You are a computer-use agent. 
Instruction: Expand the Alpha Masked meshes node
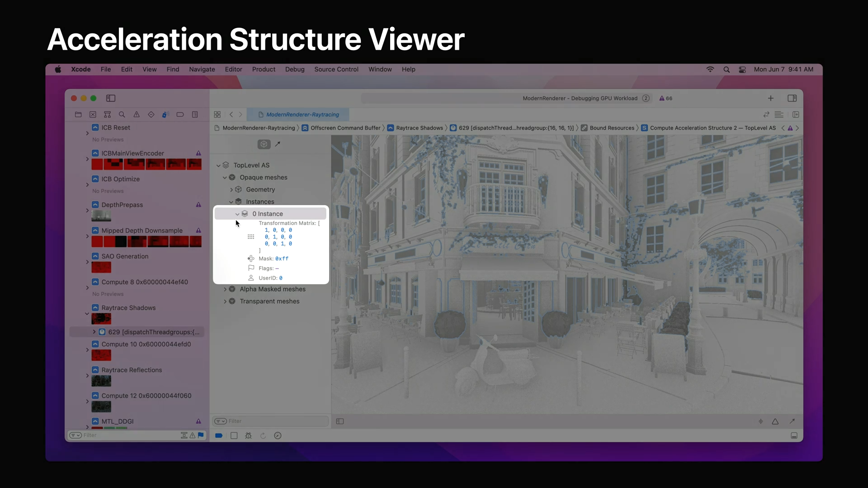(225, 289)
